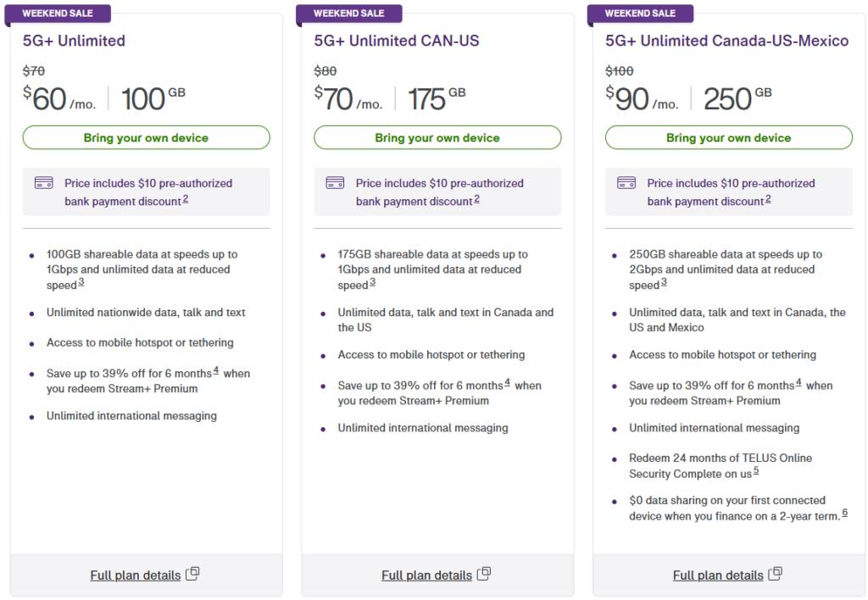Choose Bring your own device for $70 plan
868x600 pixels.
[x=437, y=137]
